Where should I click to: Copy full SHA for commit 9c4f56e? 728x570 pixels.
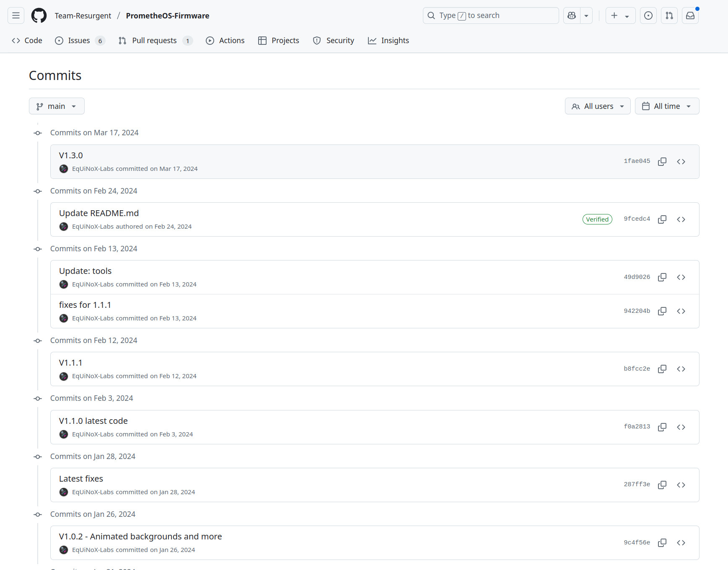662,543
